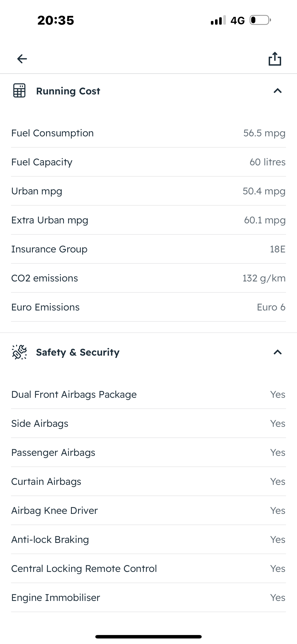Screen dimensions: 297x644
Task: Tap the Curtain Airbags row
Action: pos(148,481)
